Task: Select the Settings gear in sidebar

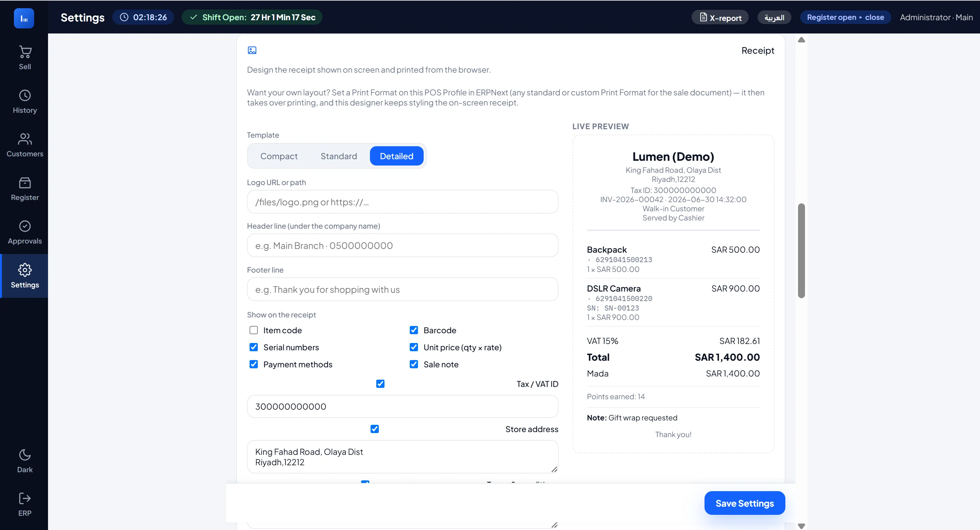Action: 25,270
